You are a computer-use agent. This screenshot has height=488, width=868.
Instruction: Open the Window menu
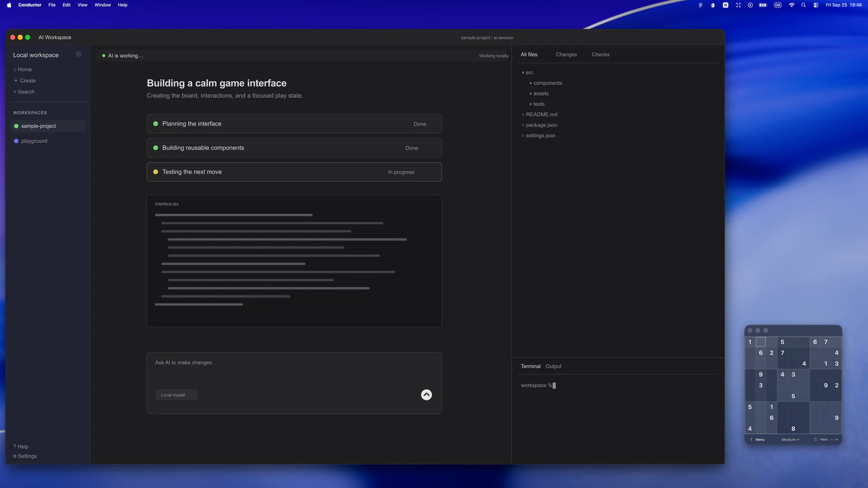click(103, 5)
